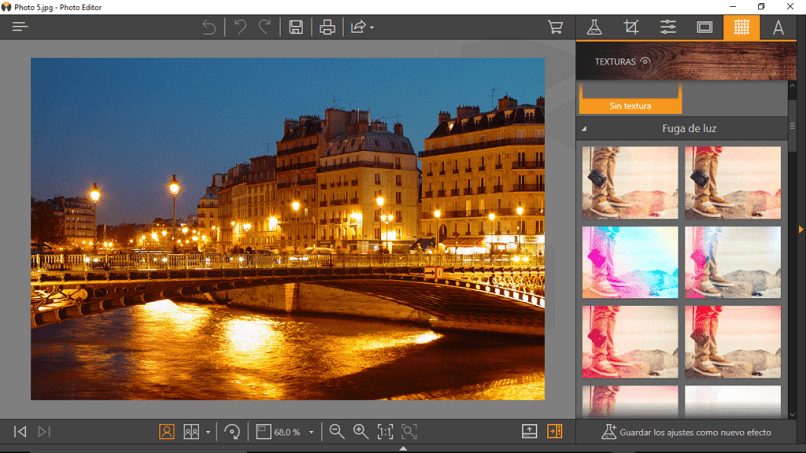Toggle the single image view mode
This screenshot has height=453, width=806.
167,431
